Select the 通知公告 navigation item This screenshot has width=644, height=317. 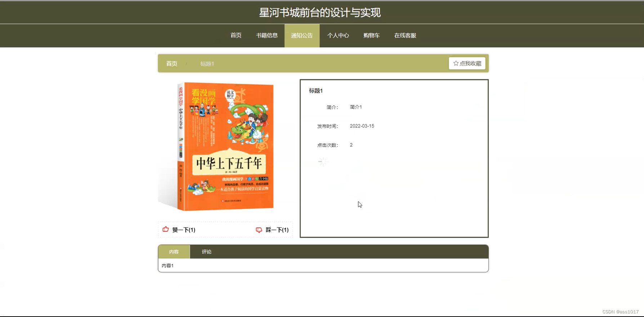pos(302,35)
